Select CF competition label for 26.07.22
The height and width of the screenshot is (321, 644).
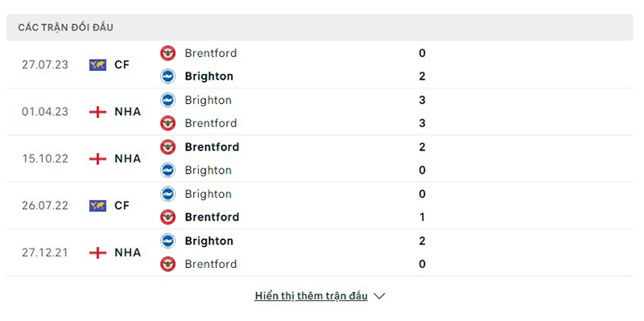point(122,206)
